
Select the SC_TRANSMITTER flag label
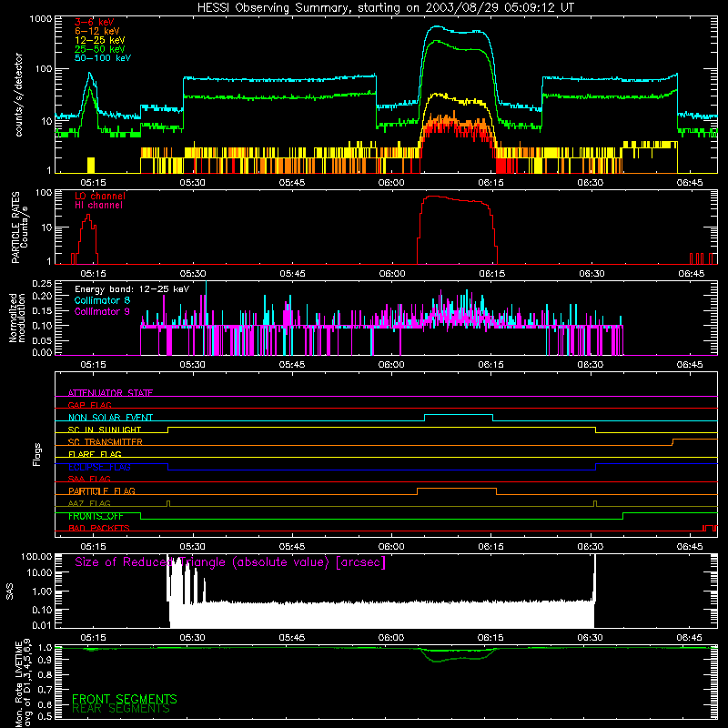105,442
